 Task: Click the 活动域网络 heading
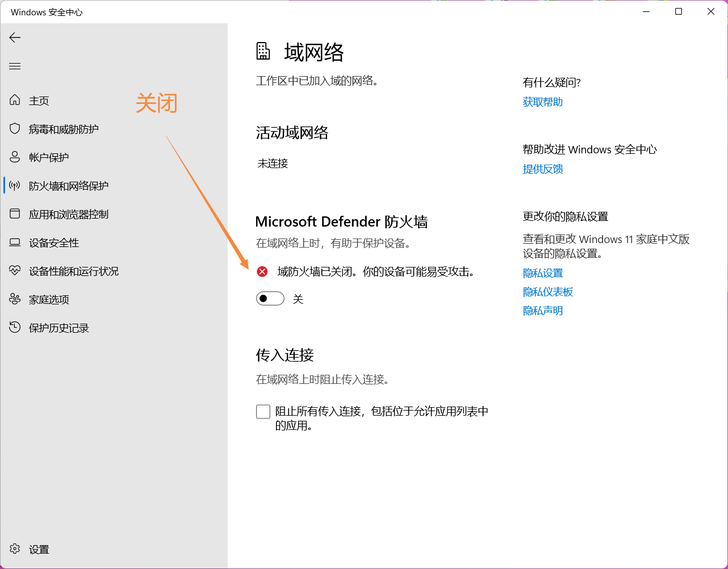(292, 133)
